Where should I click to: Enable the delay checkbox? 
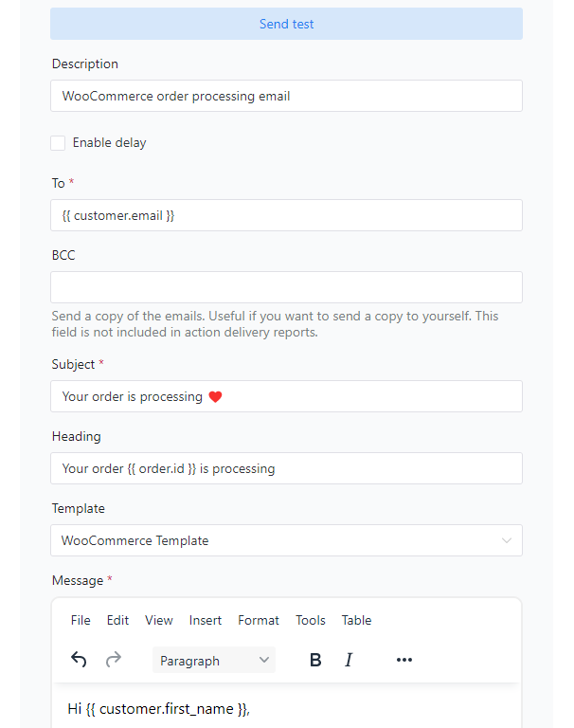pyautogui.click(x=58, y=143)
